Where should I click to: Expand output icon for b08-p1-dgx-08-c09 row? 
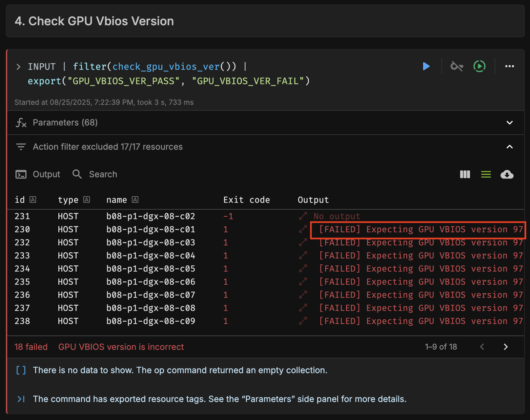(x=303, y=321)
